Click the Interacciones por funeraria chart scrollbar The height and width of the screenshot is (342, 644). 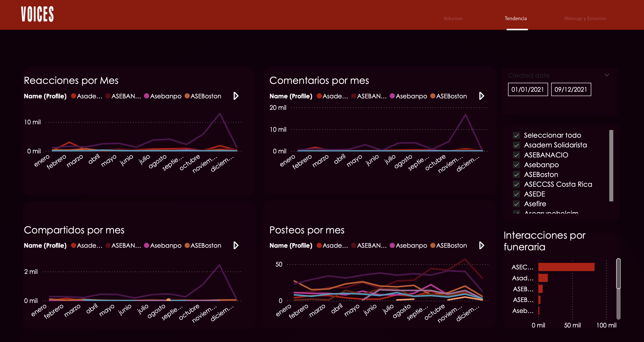(619, 274)
